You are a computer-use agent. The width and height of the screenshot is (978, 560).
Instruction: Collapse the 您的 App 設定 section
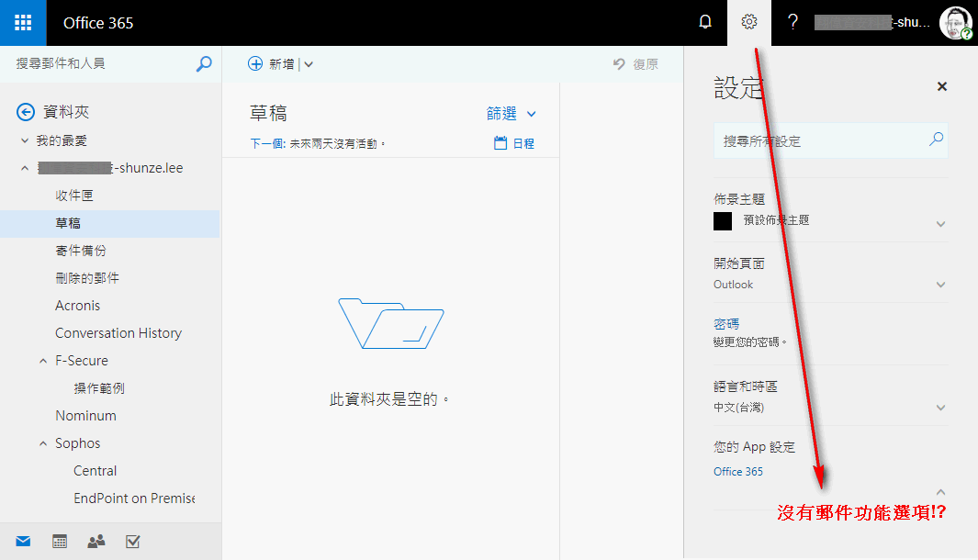tap(940, 492)
